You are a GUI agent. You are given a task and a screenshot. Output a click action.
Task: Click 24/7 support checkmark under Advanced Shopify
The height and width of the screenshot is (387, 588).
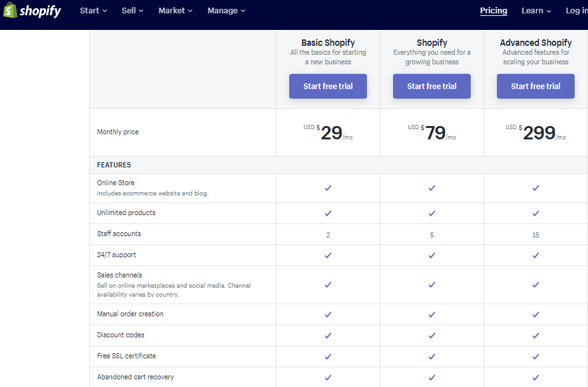pyautogui.click(x=536, y=255)
